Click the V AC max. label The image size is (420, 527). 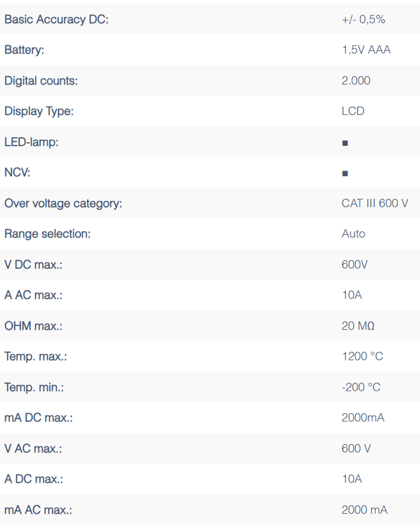coord(33,449)
